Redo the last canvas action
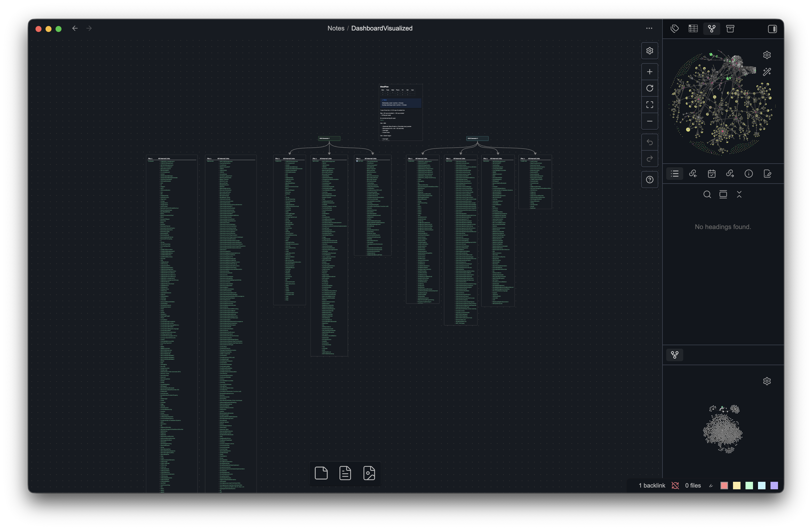 click(649, 159)
